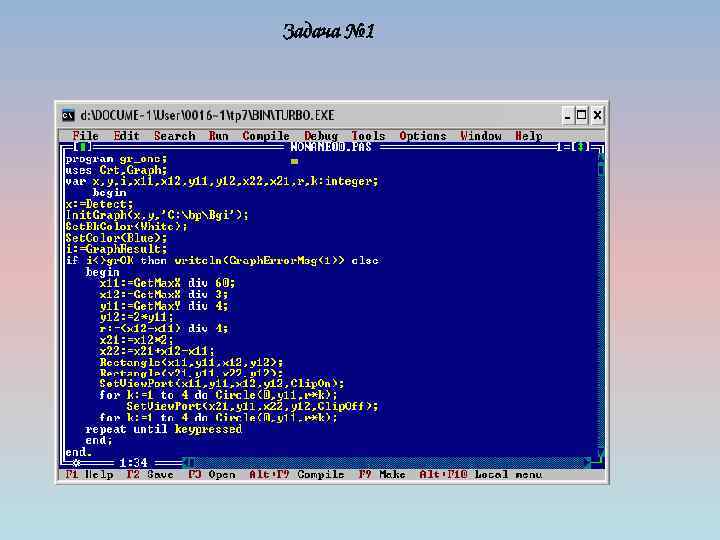Click the line 'x21:=x12*2;'
This screenshot has width=720, height=540.
click(x=137, y=339)
